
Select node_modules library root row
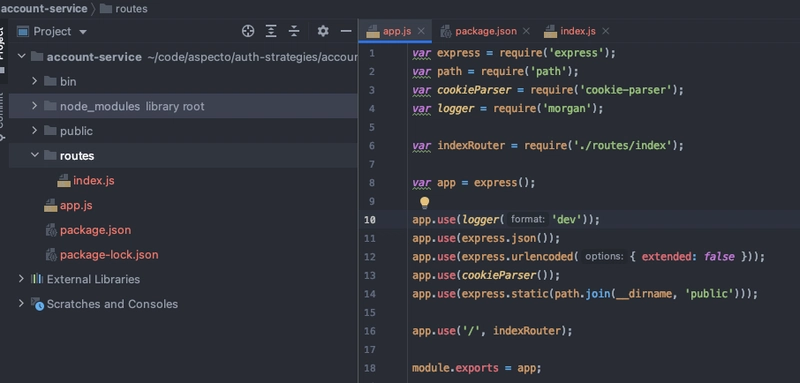click(x=183, y=106)
